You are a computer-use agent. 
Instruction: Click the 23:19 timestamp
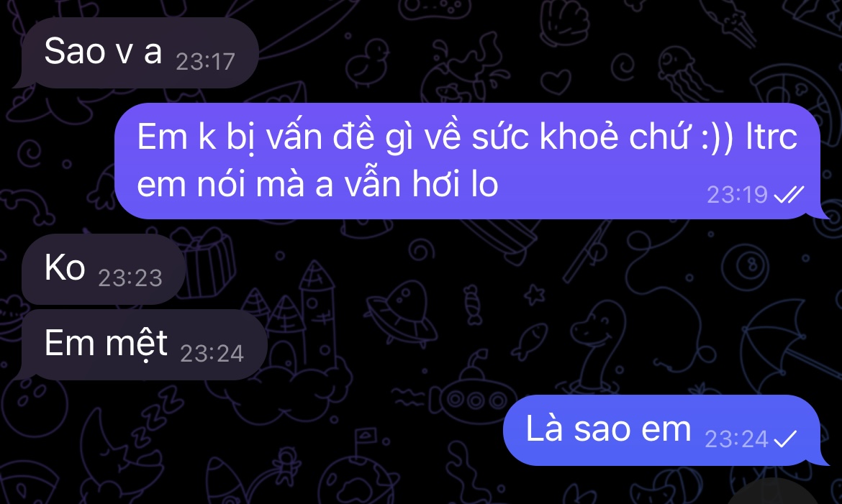(737, 195)
